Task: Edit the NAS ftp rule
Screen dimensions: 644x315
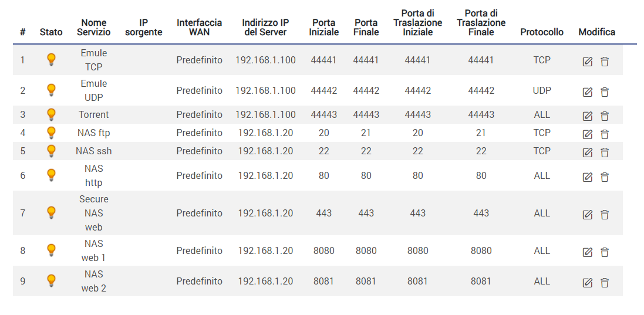Action: click(x=587, y=134)
